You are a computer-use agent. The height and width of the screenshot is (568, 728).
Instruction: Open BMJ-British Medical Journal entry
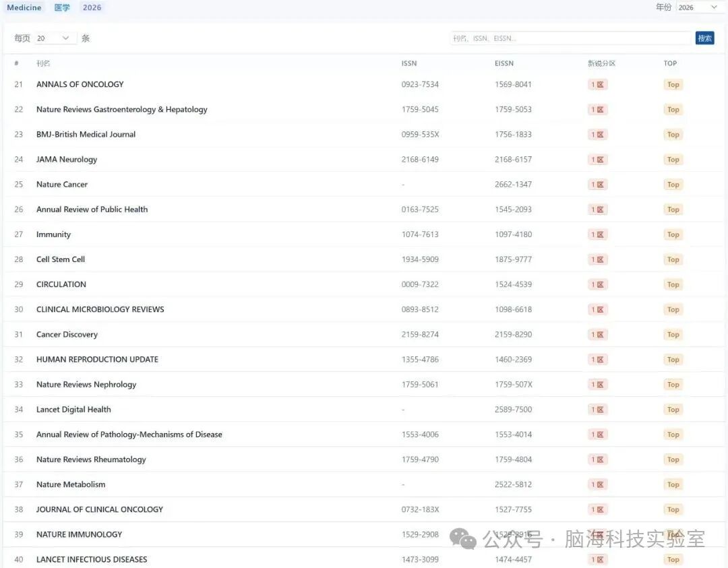click(x=86, y=135)
